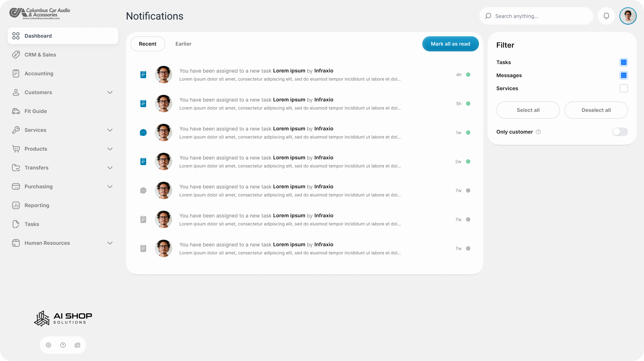Uncheck the Tasks filter checkbox
644x361 pixels.
tap(623, 62)
